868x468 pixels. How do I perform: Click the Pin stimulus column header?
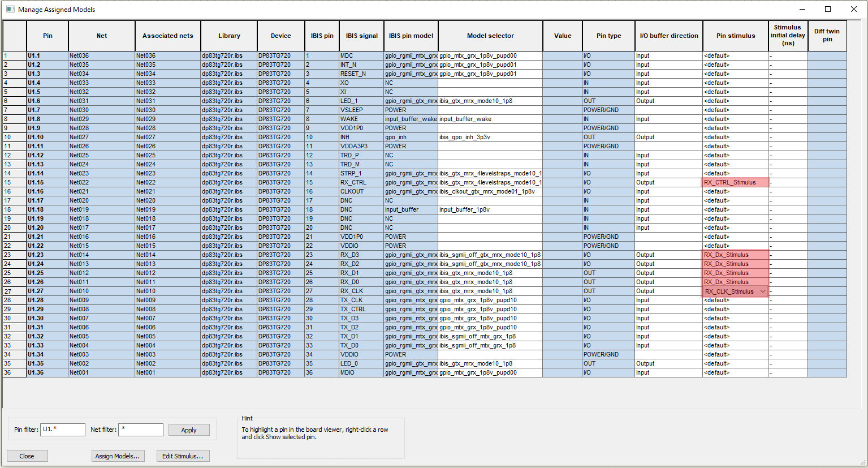point(736,36)
